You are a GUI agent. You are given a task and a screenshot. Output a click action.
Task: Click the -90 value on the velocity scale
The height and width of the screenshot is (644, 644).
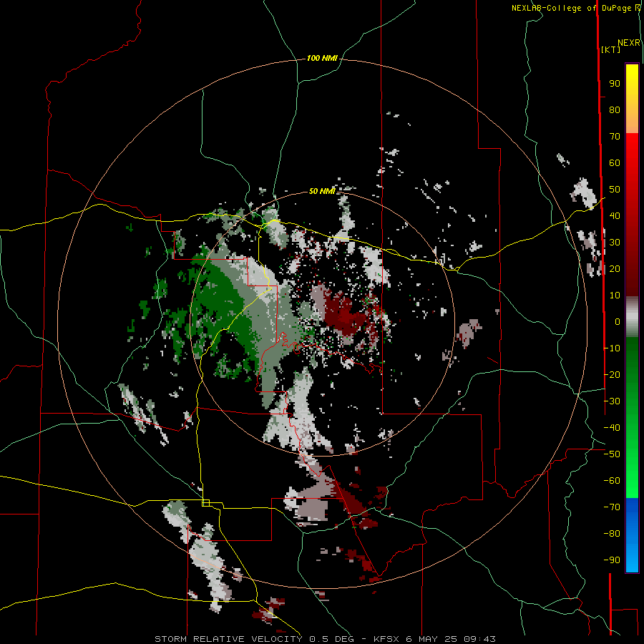point(612,560)
